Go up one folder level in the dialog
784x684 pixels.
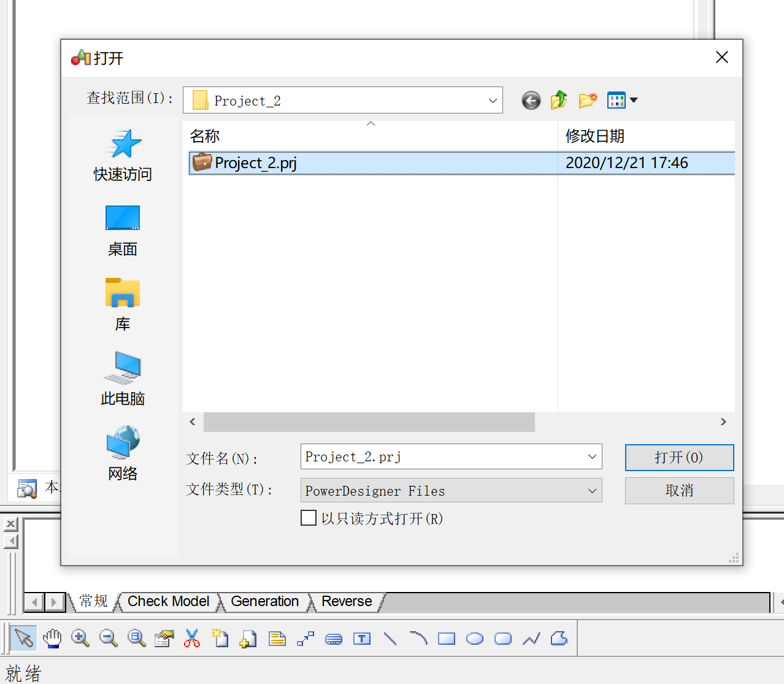[558, 100]
